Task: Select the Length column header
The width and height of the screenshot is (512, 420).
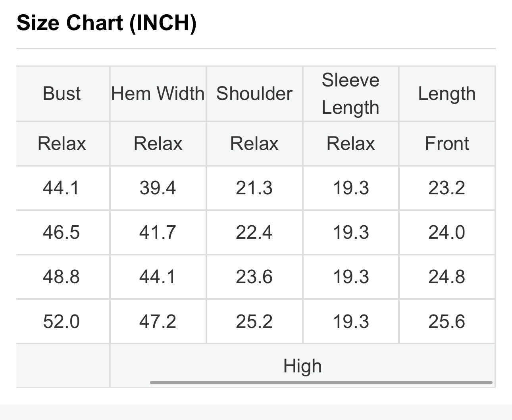Action: (447, 94)
